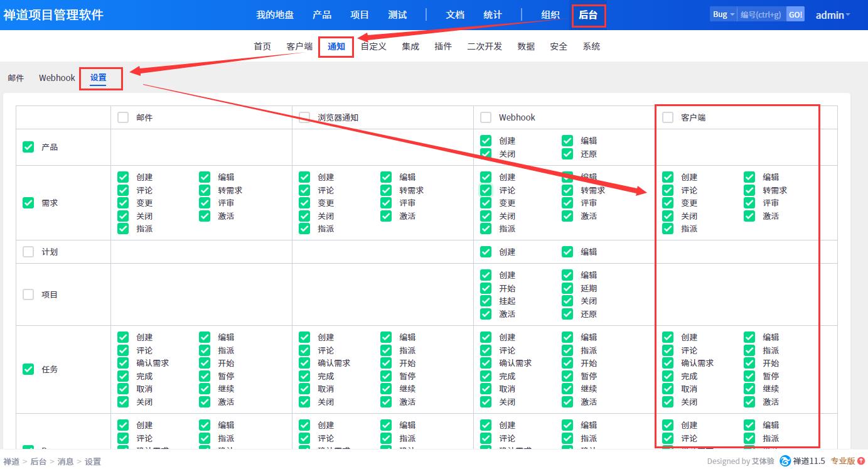Viewport: 868px width, 469px height.
Task: Check the 项目 row checkbox
Action: click(x=28, y=294)
